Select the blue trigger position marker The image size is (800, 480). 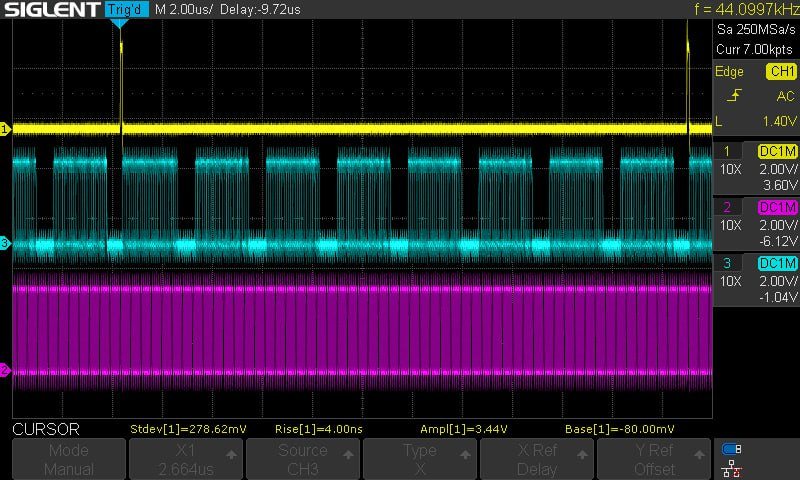119,23
